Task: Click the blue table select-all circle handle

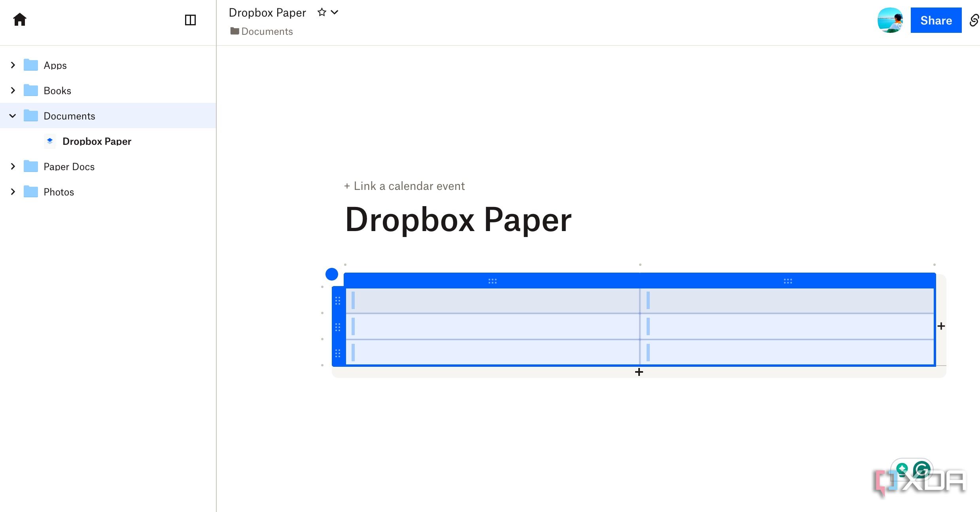Action: click(x=331, y=274)
